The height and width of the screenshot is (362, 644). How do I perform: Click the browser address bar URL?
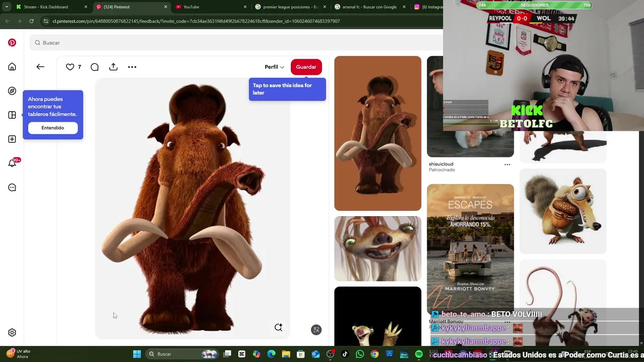196,21
